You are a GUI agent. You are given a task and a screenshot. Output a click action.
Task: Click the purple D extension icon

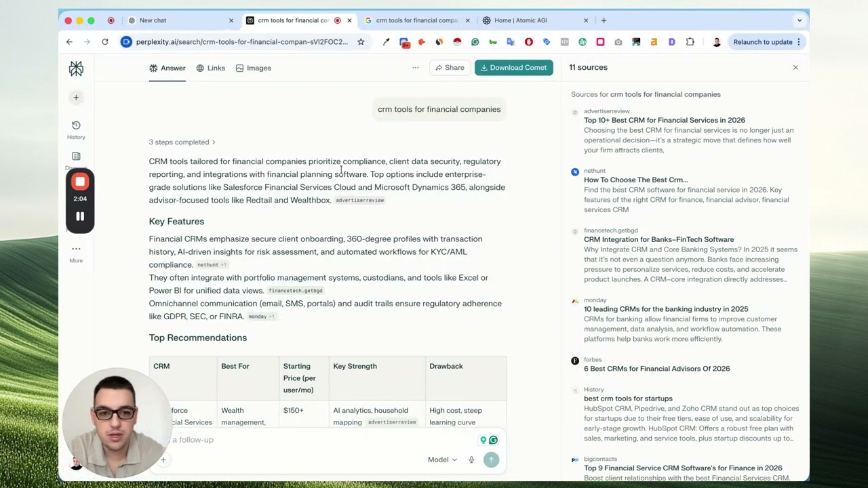point(672,42)
